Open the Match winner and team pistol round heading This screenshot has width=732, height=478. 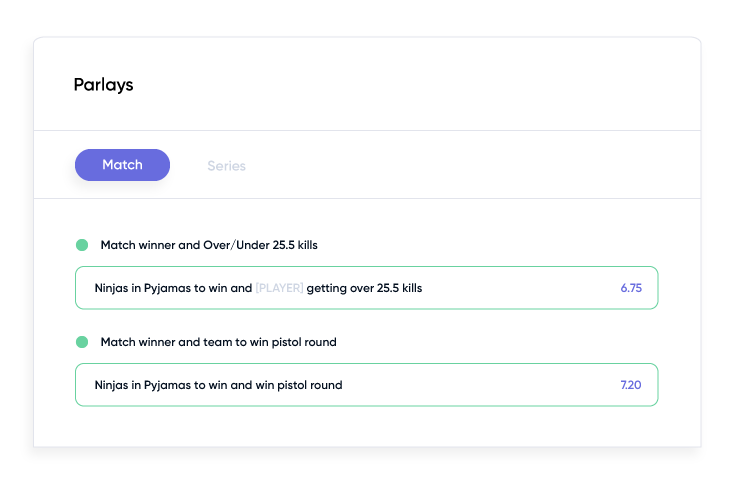(x=218, y=342)
